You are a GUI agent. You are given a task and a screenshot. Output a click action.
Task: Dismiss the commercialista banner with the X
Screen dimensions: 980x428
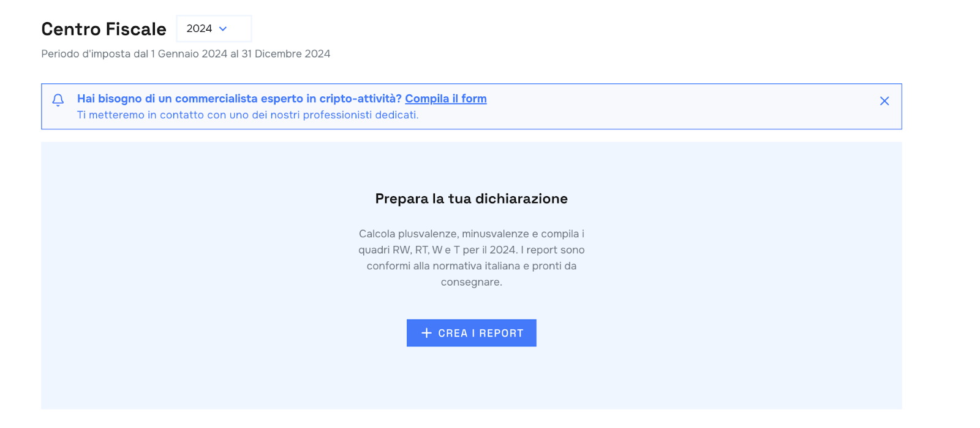pyautogui.click(x=884, y=101)
